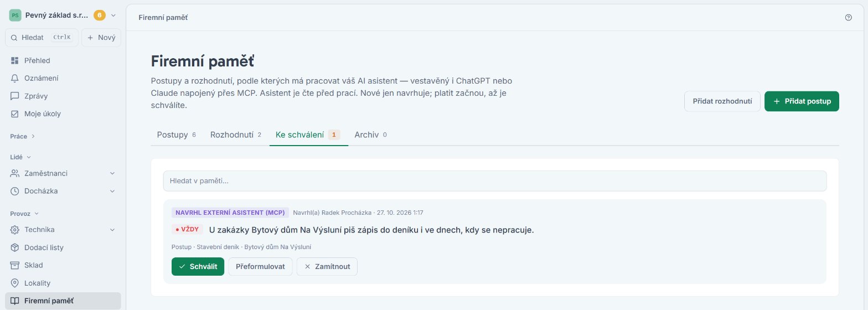868x310 pixels.
Task: Open Oznámení bell icon
Action: pos(15,78)
